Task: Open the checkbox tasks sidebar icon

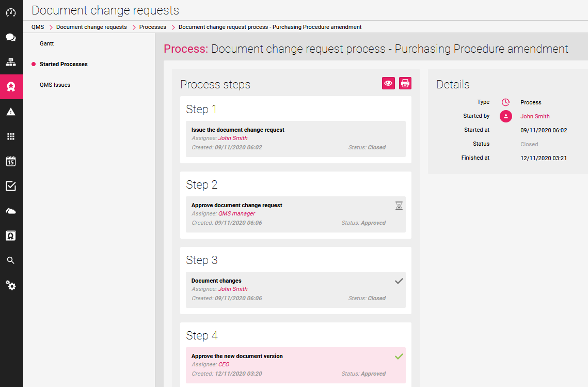Action: pos(11,186)
